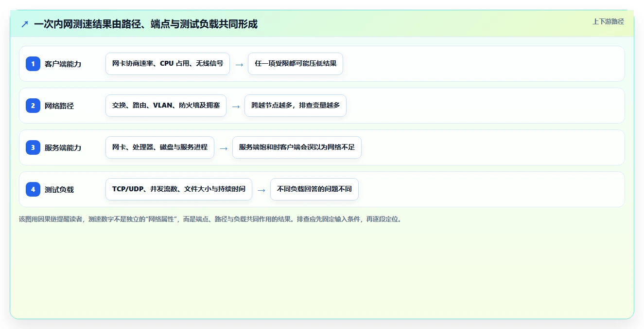This screenshot has width=644, height=329.
Task: Select the 测试负载 row label
Action: 59,189
